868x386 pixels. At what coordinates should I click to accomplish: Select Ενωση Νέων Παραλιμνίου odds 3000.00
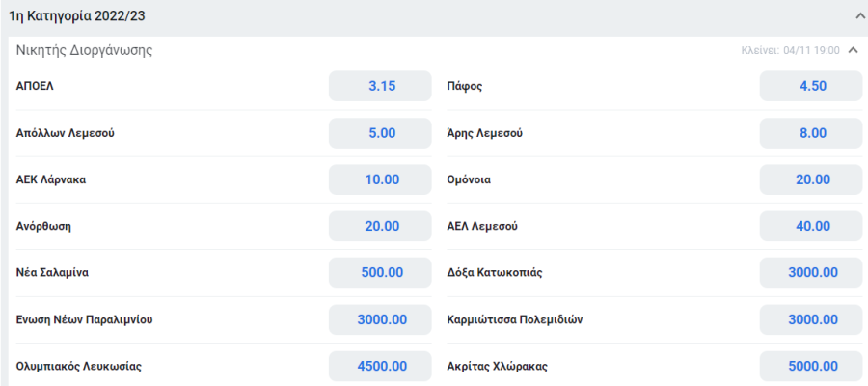(x=380, y=319)
